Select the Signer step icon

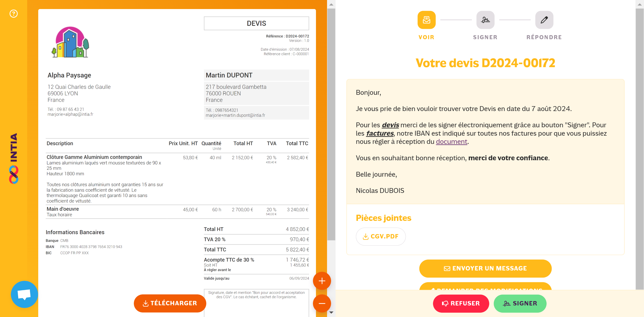(485, 20)
